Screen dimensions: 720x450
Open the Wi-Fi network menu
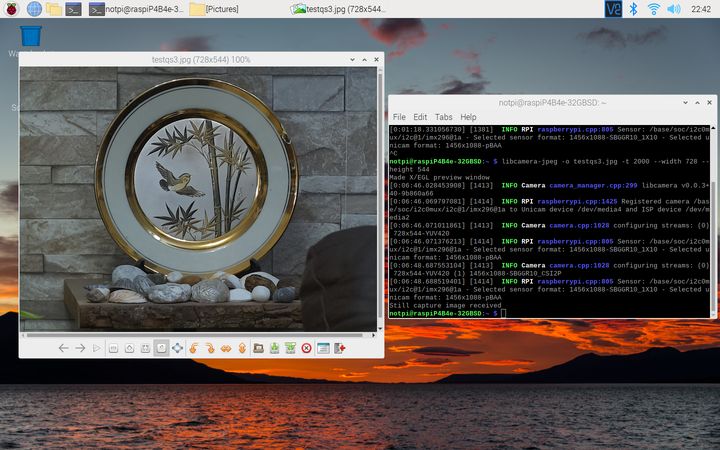coord(653,9)
